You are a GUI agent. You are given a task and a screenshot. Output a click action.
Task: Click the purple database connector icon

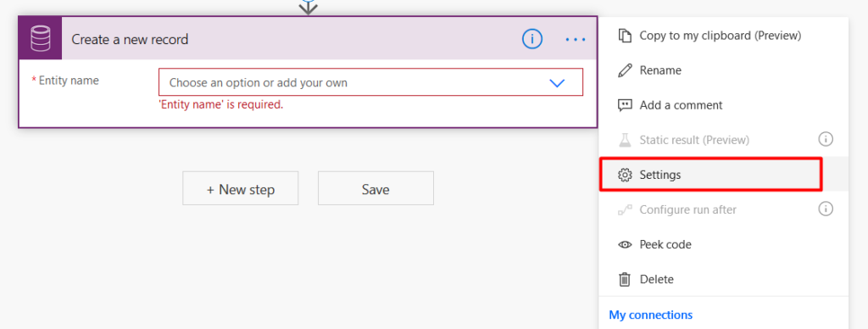coord(40,39)
